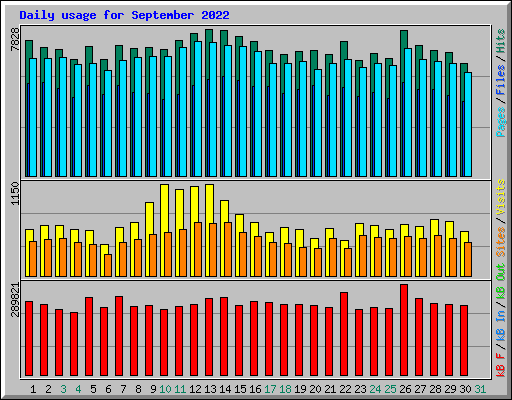Click green day label 25
Screen dimensions: 512x400
(x=390, y=389)
